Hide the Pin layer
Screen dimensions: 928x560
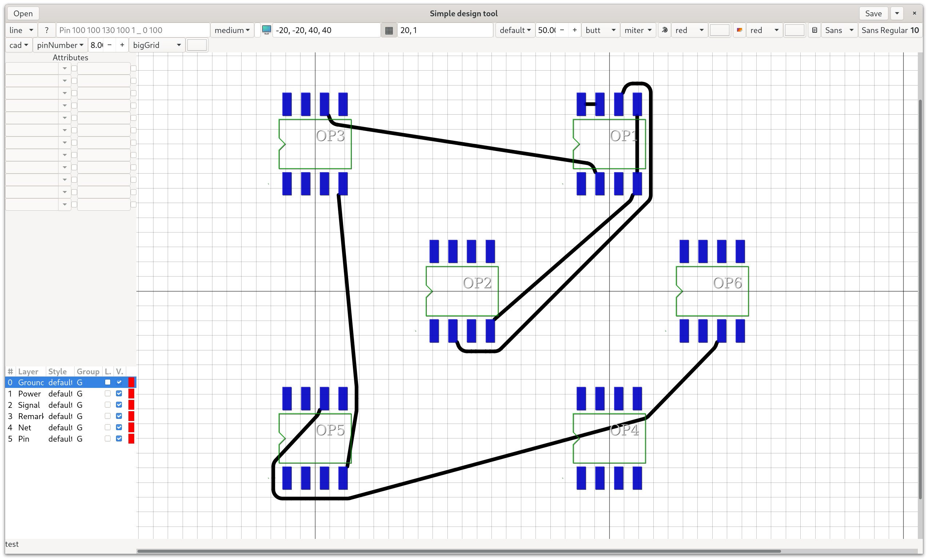point(119,438)
